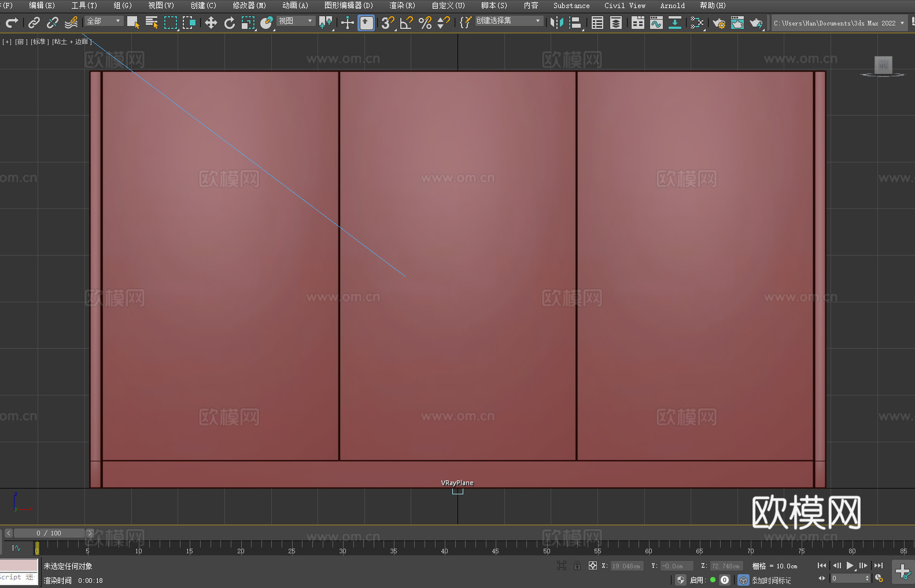The width and height of the screenshot is (915, 588).
Task: Open the 视图 reference coordinate dropdown
Action: pos(296,21)
